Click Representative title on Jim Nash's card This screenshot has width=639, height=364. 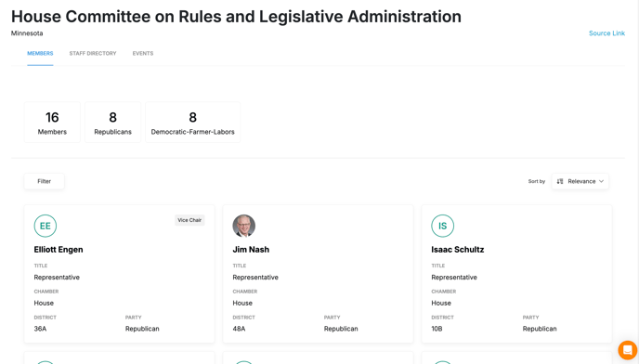(255, 277)
